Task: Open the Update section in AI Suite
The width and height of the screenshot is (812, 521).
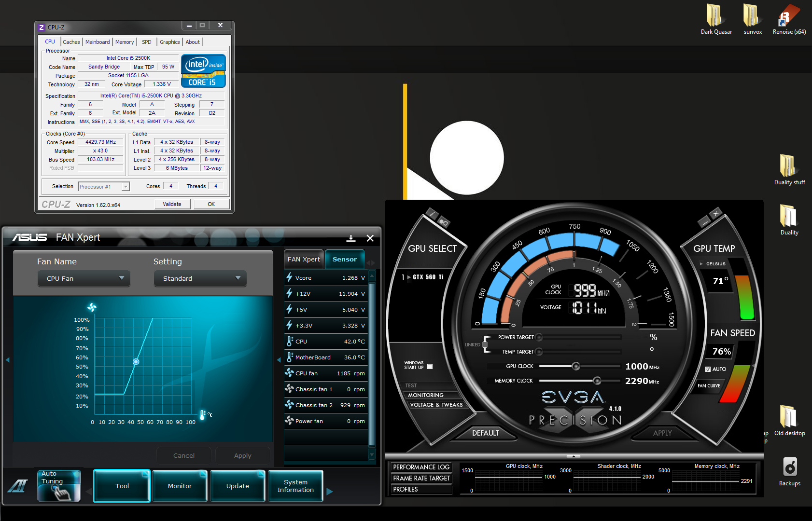Action: (x=238, y=486)
